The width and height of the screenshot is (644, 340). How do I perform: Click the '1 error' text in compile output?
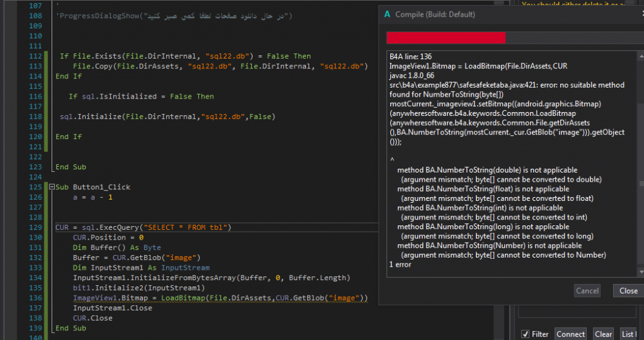click(400, 265)
